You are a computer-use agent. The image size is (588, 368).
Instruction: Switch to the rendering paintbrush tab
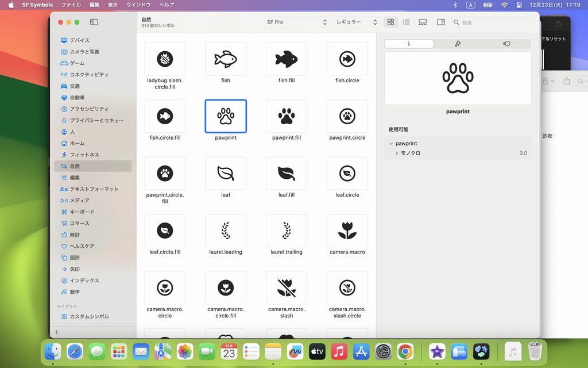(x=458, y=44)
